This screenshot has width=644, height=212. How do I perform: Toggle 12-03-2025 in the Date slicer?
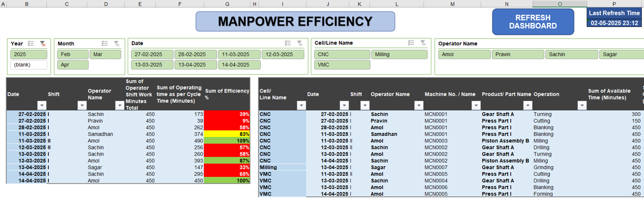[x=283, y=54]
